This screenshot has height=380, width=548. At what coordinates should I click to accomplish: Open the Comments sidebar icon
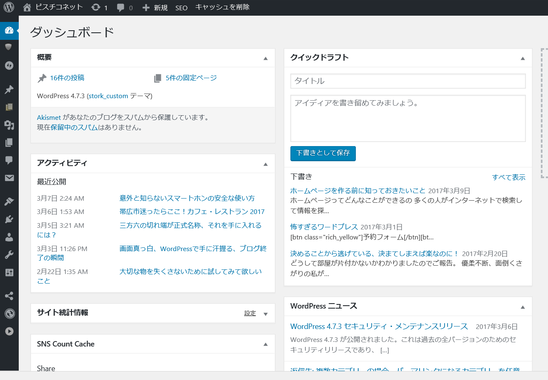point(9,160)
